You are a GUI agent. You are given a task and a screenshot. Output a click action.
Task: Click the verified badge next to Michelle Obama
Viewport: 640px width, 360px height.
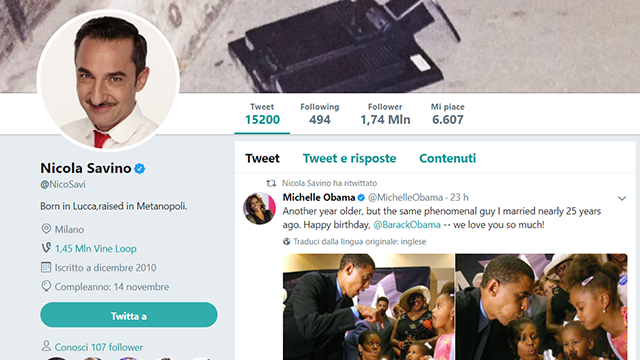pos(361,198)
